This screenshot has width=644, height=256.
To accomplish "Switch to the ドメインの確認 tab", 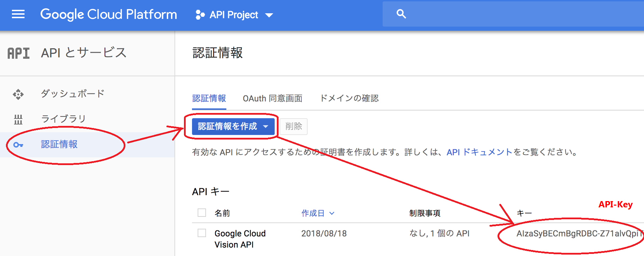I will [349, 98].
